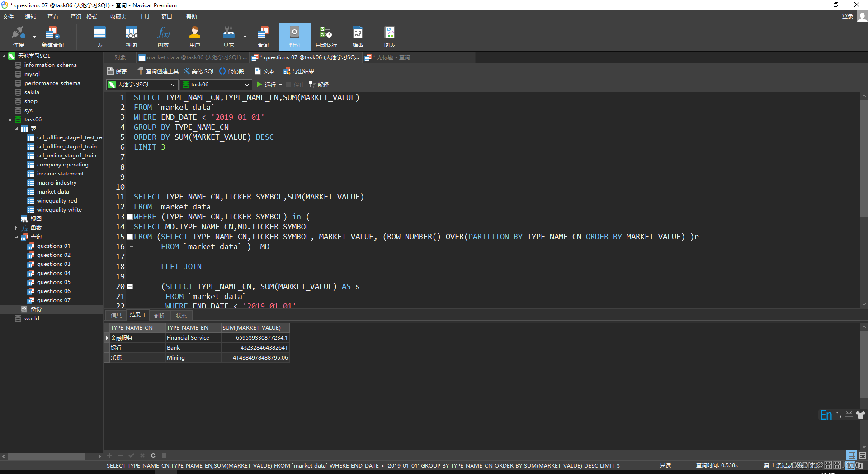The height and width of the screenshot is (474, 868).
Task: Open the 剖析 (Profile) results tab
Action: (x=160, y=315)
